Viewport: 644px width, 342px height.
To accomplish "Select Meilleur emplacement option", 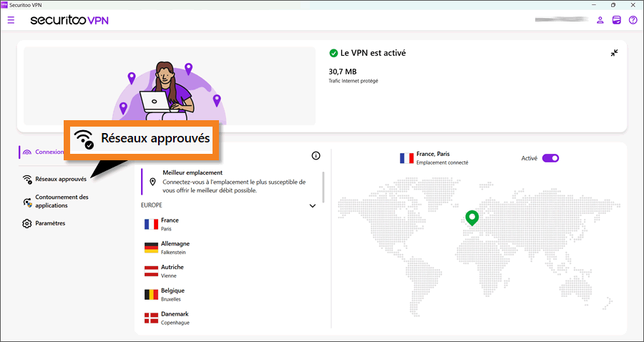I will [x=230, y=182].
